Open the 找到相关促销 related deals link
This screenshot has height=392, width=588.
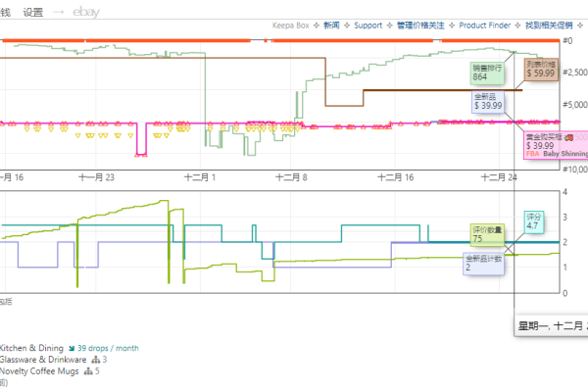point(549,25)
